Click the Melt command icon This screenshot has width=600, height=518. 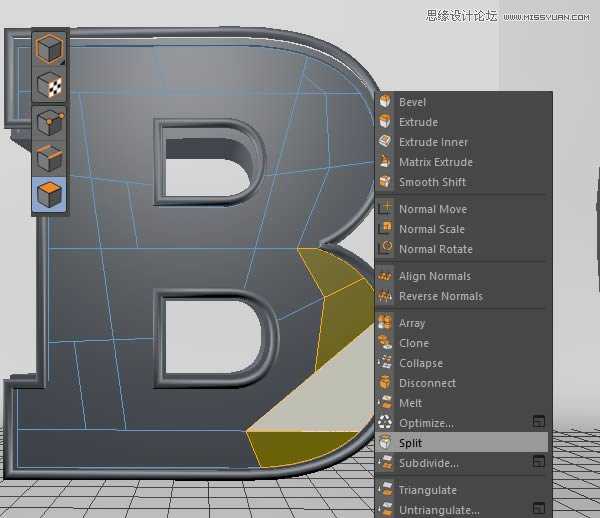(x=385, y=403)
